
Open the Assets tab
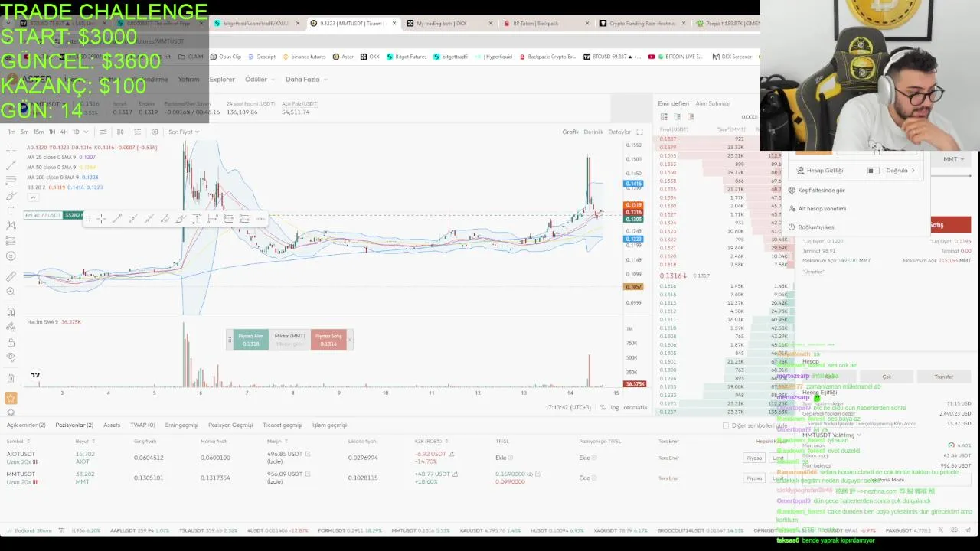click(x=112, y=425)
